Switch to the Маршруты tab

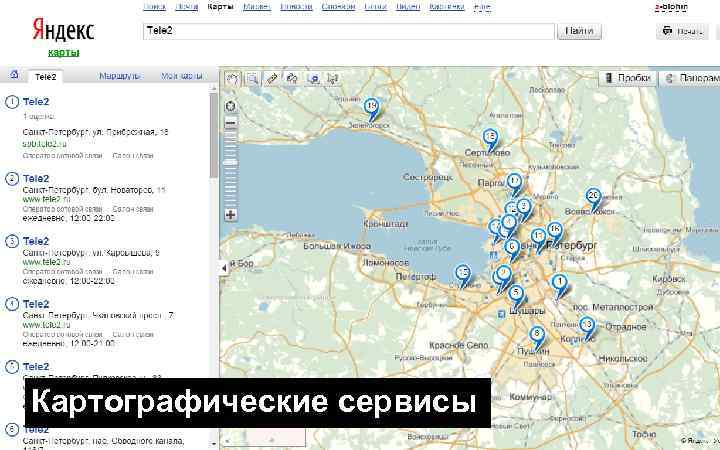point(119,76)
